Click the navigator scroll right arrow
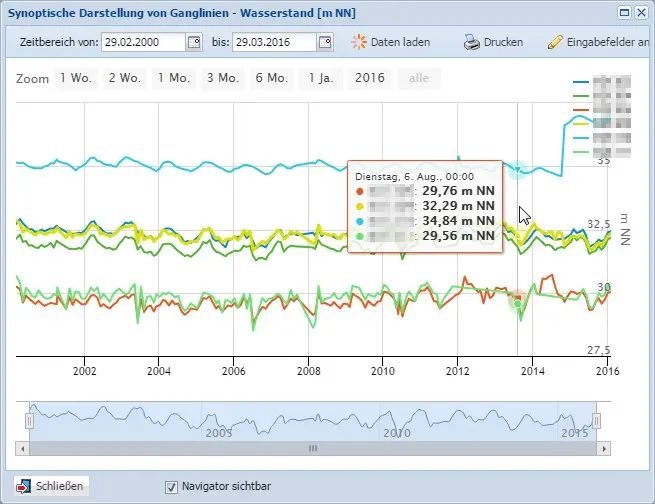The height and width of the screenshot is (504, 655). click(x=604, y=449)
